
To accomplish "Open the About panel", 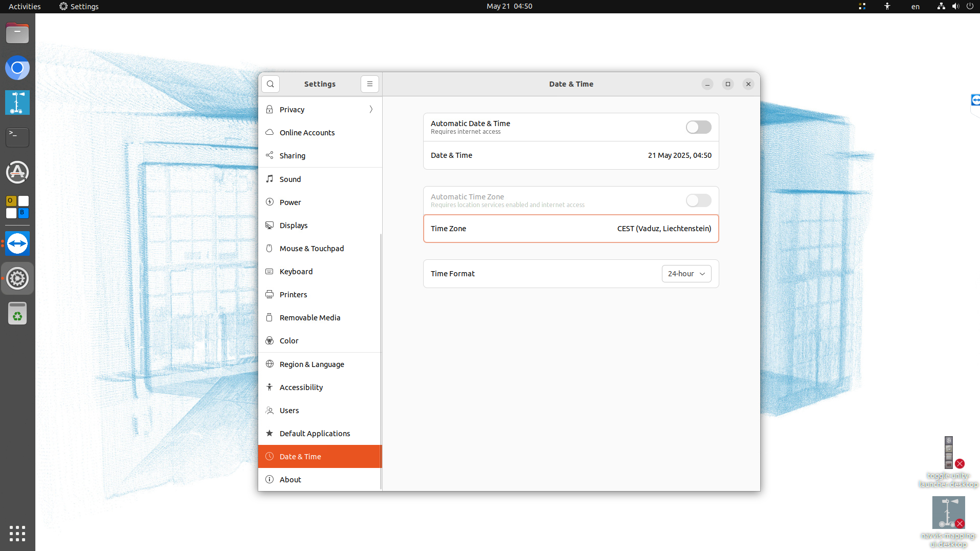I will [320, 479].
